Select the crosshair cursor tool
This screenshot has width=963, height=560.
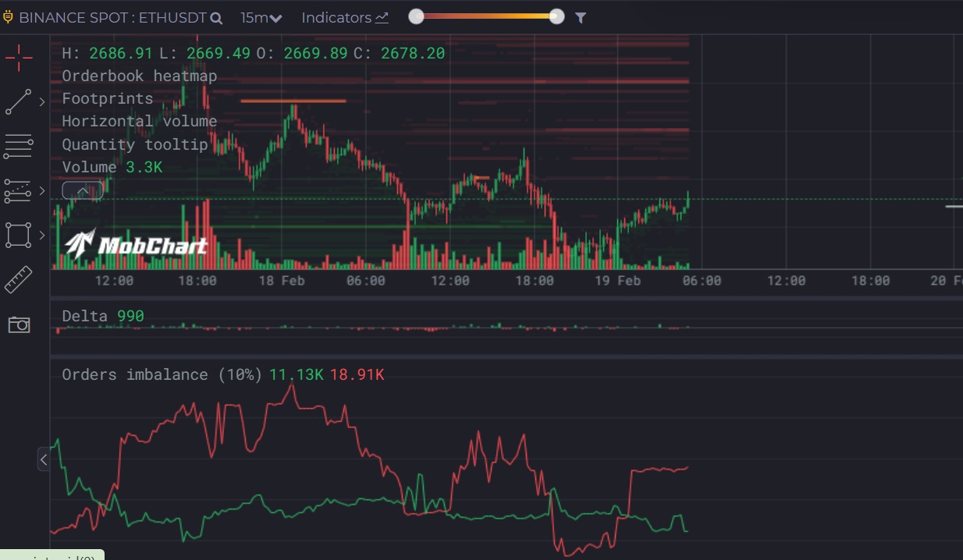[x=19, y=57]
